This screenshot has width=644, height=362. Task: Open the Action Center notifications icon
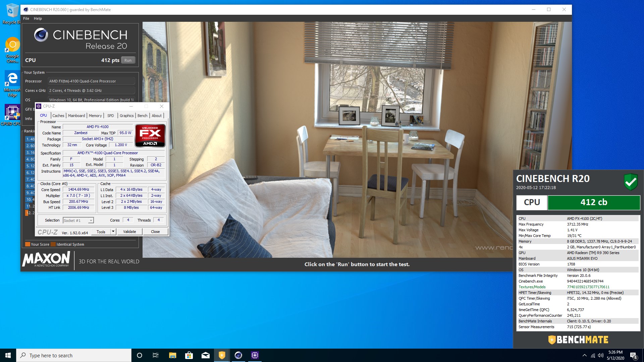coord(633,355)
